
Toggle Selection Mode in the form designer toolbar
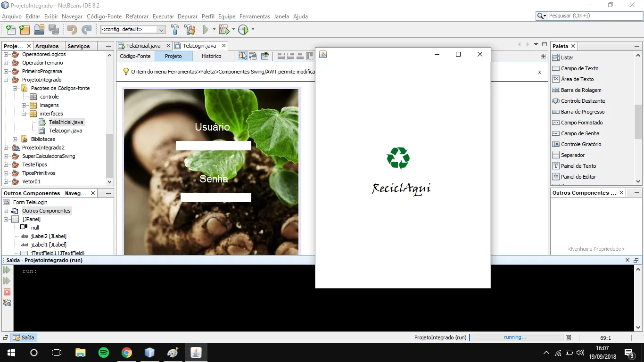[243, 56]
